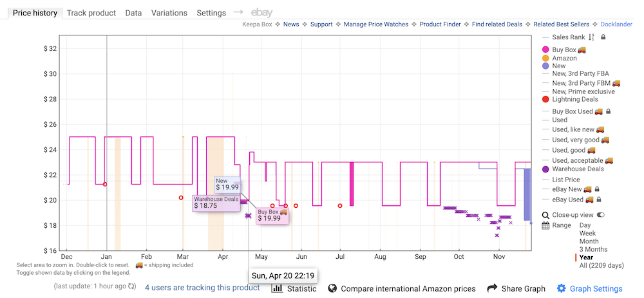644x298 pixels.
Task: Click the pink Buy Box color swatch
Action: pos(546,50)
